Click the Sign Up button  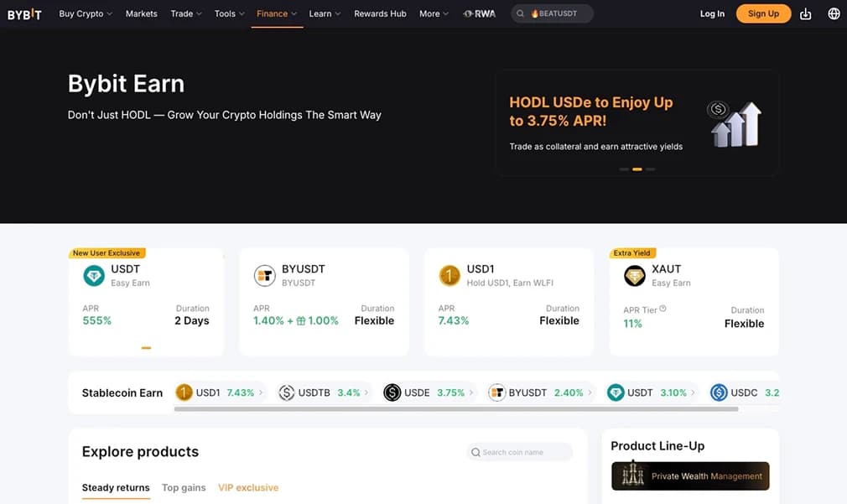(x=763, y=13)
